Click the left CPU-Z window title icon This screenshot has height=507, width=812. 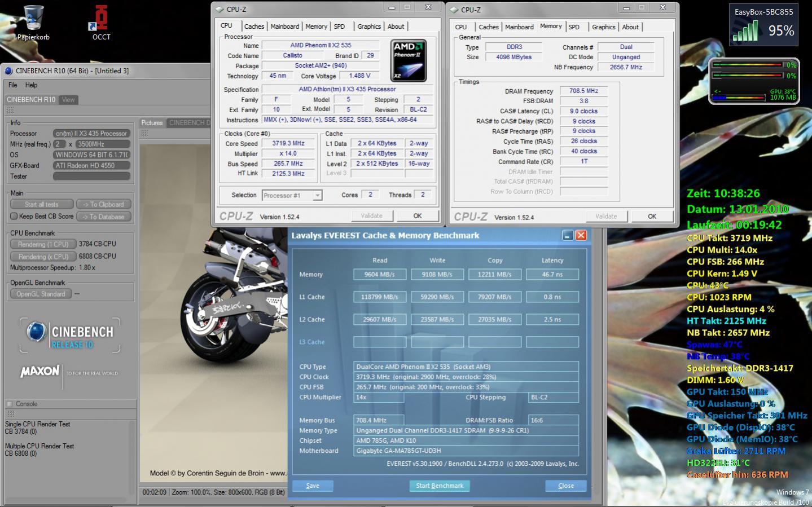pos(219,9)
